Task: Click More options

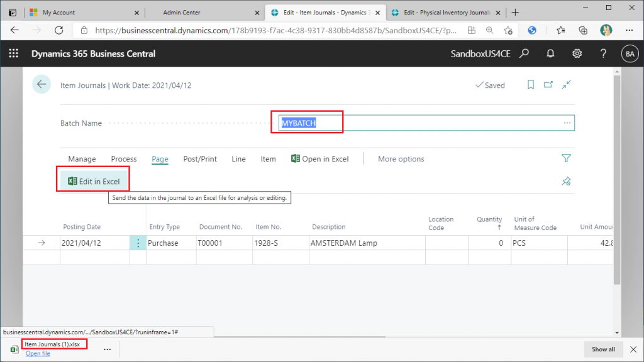Action: [401, 159]
